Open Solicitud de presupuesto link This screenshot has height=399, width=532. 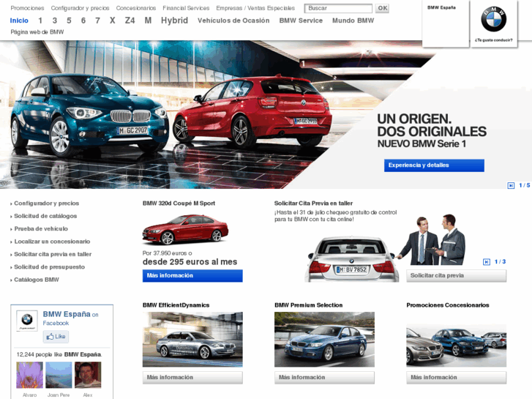point(49,267)
